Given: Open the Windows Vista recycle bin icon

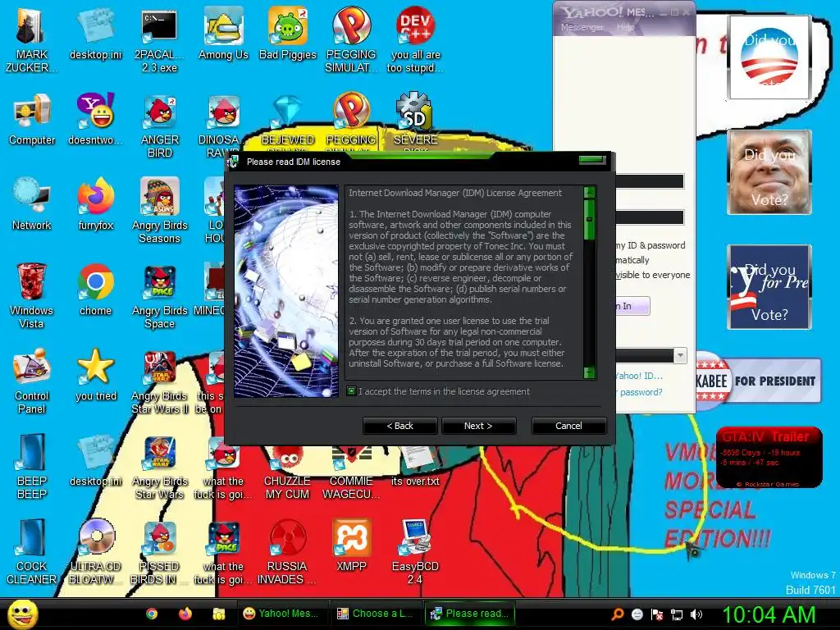Looking at the screenshot, I should (x=32, y=295).
